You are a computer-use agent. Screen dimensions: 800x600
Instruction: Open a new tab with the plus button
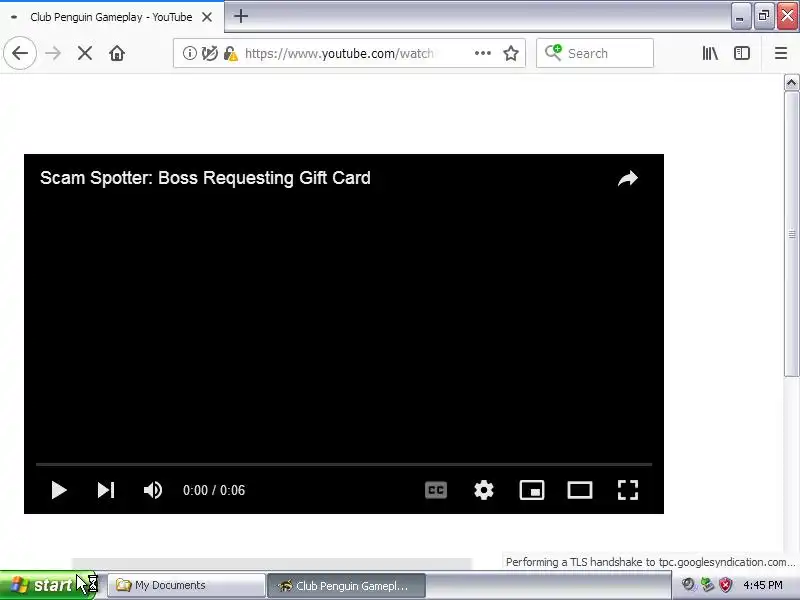point(241,16)
